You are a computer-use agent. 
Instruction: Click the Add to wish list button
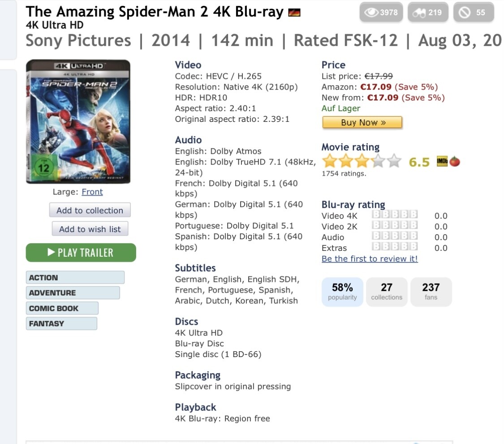[90, 229]
